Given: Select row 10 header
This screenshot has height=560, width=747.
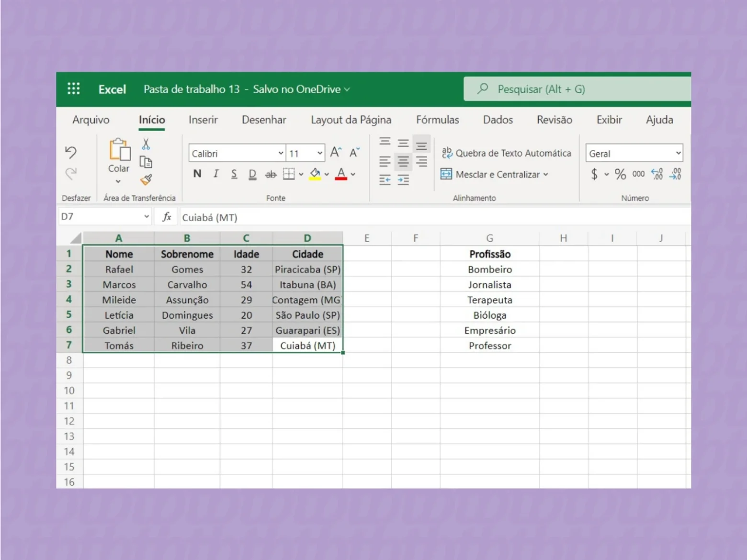Looking at the screenshot, I should click(x=69, y=391).
